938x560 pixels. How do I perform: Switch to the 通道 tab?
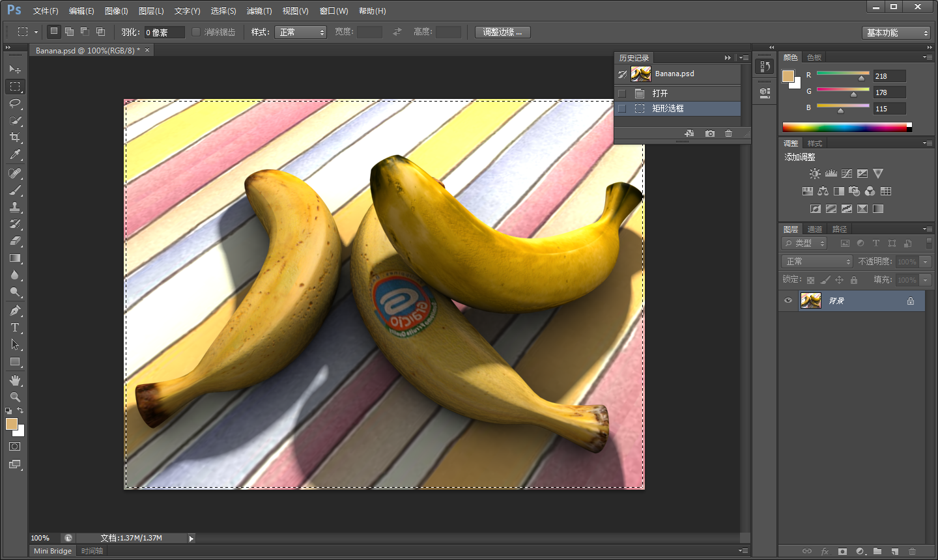coord(815,229)
